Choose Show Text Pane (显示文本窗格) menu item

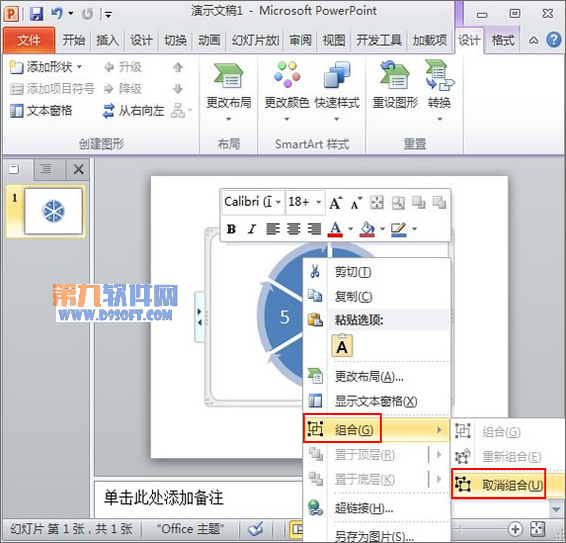point(377,401)
